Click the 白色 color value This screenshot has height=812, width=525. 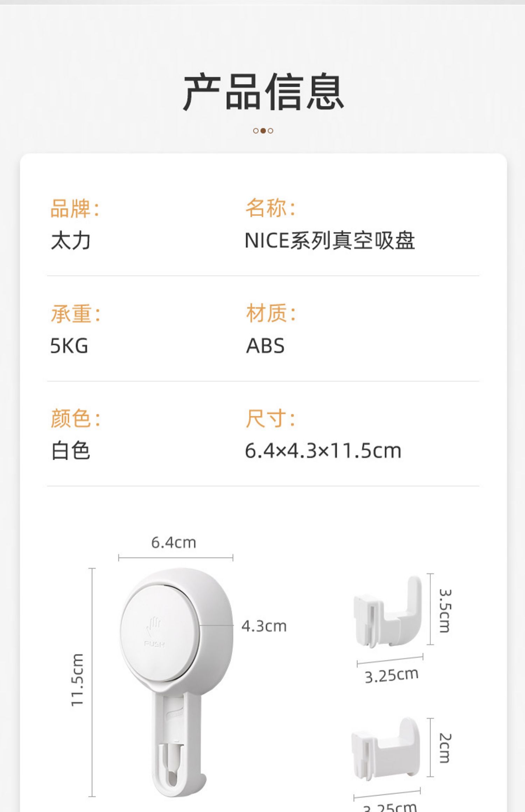coord(71,450)
